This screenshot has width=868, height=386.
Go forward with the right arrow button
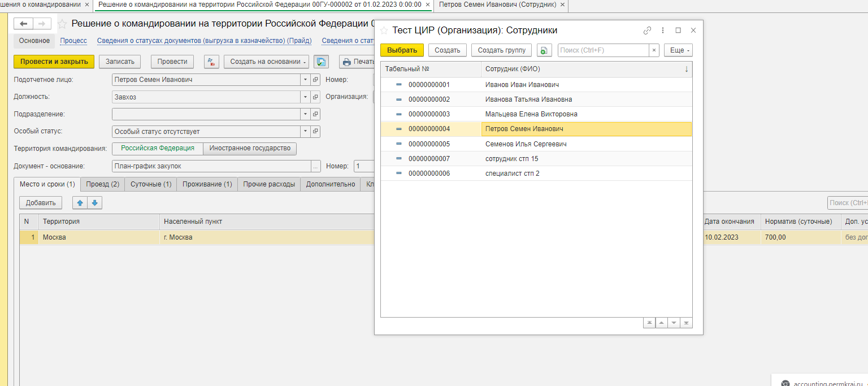point(42,24)
